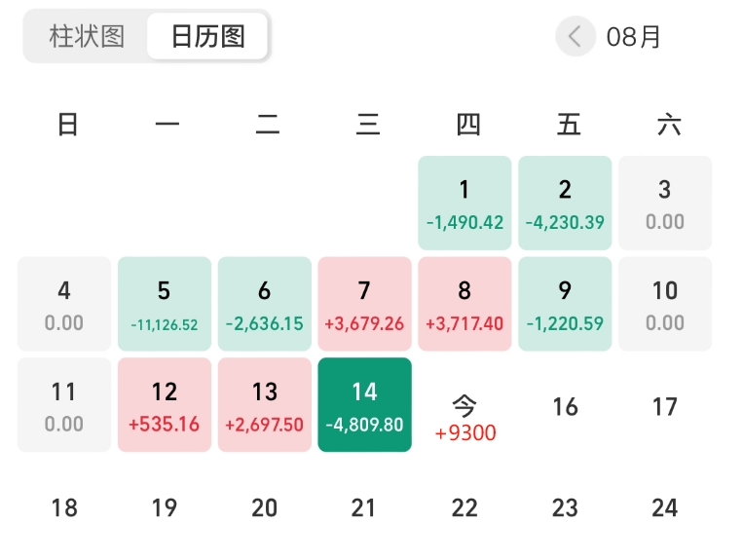Open day 5 cell showing -11,126.52

click(x=165, y=304)
